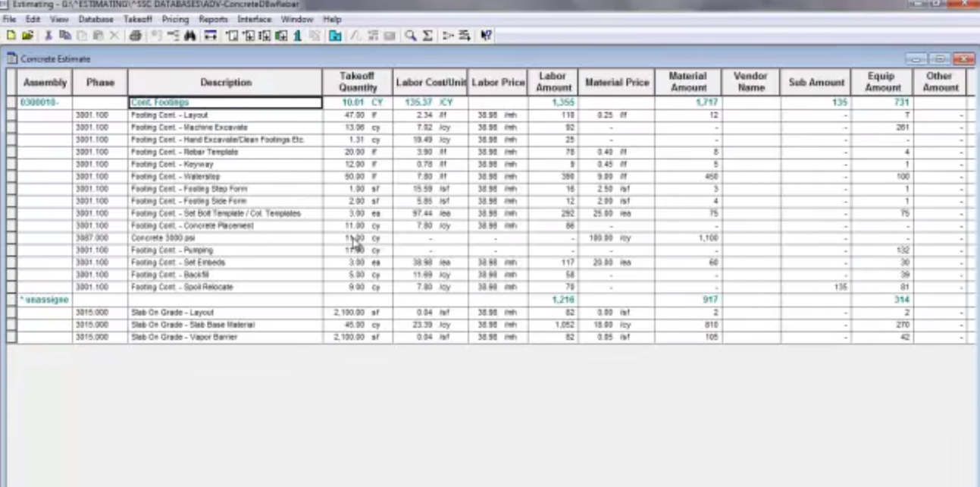Click the Labor Amount column header
Screen dimensions: 980x487
click(553, 82)
